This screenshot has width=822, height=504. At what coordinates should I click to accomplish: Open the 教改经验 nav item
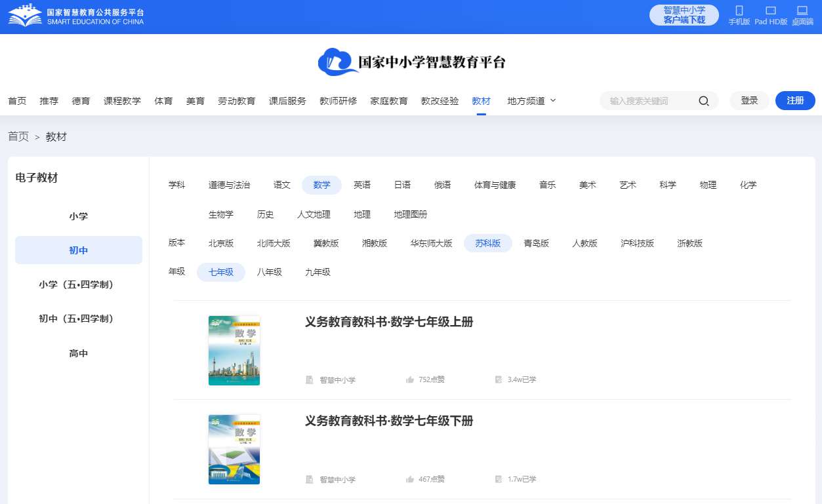pos(440,101)
